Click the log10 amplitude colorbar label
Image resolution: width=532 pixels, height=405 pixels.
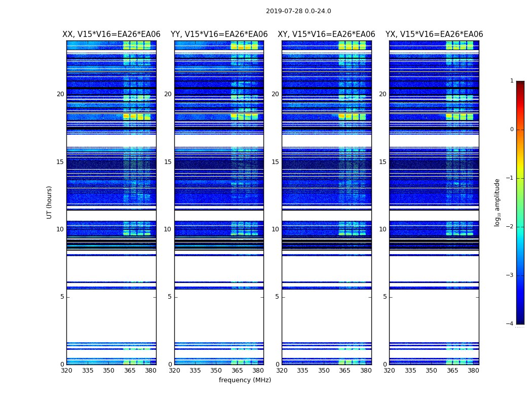497,202
